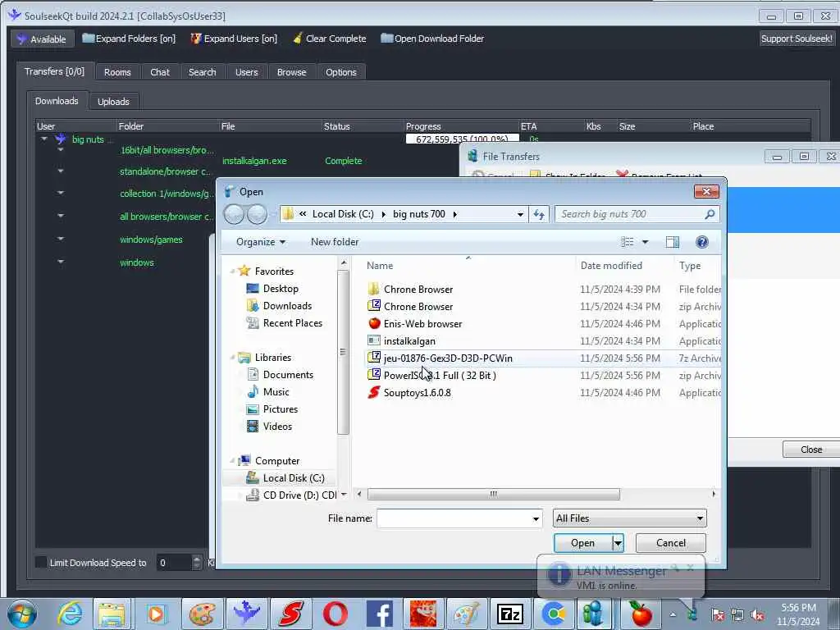Open the red apple Enis browser taskbar icon

pyautogui.click(x=640, y=614)
